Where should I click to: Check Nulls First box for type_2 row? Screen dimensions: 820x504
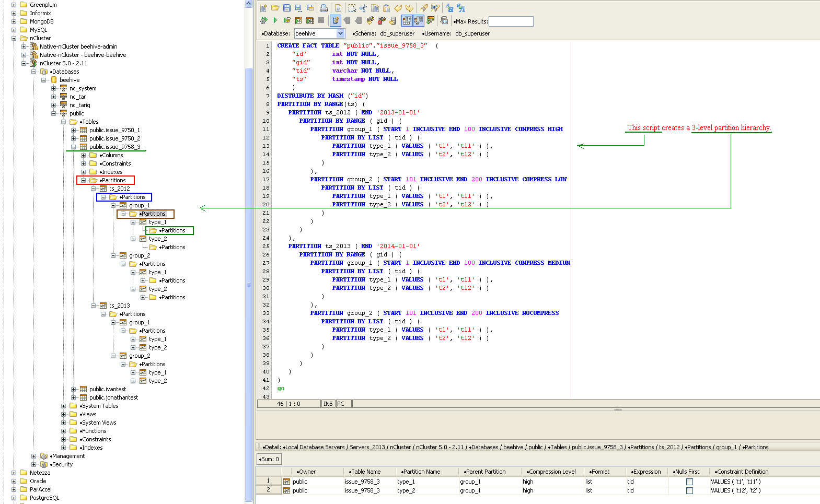tap(689, 490)
